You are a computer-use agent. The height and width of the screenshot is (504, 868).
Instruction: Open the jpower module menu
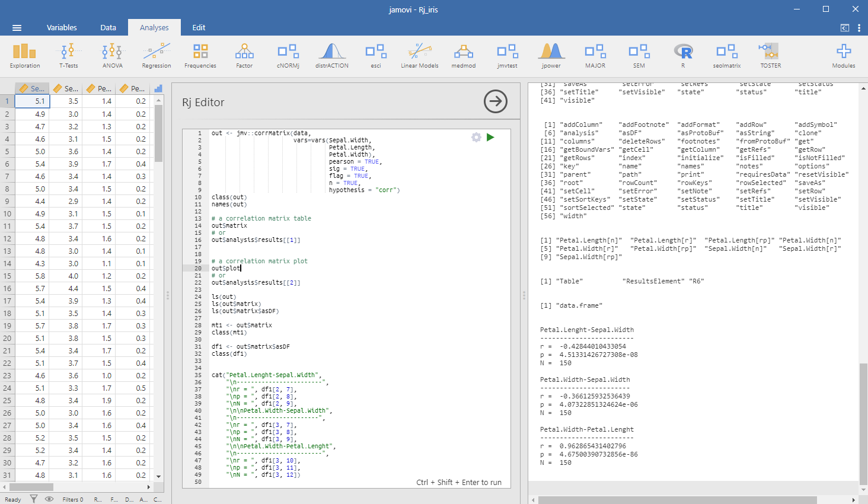tap(551, 56)
